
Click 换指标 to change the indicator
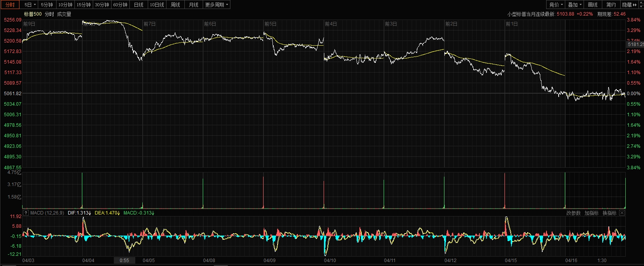tap(609, 213)
